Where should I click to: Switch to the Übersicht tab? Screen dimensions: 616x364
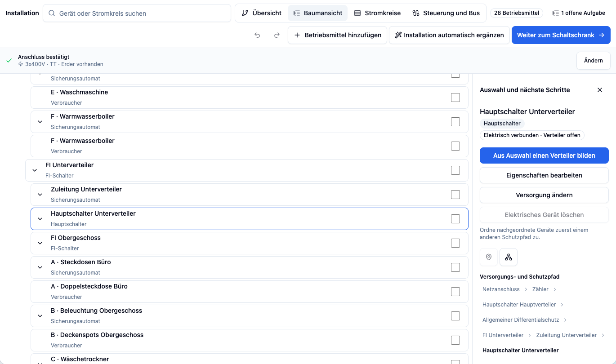262,13
